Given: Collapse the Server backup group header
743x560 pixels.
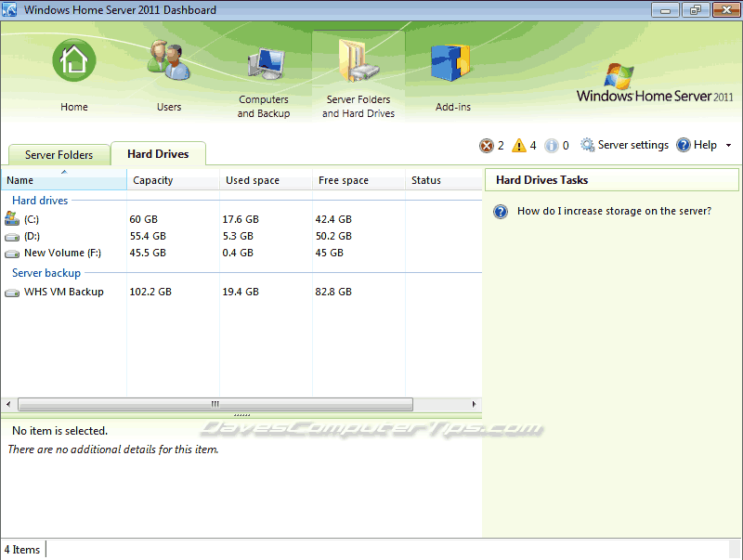Looking at the screenshot, I should [46, 273].
